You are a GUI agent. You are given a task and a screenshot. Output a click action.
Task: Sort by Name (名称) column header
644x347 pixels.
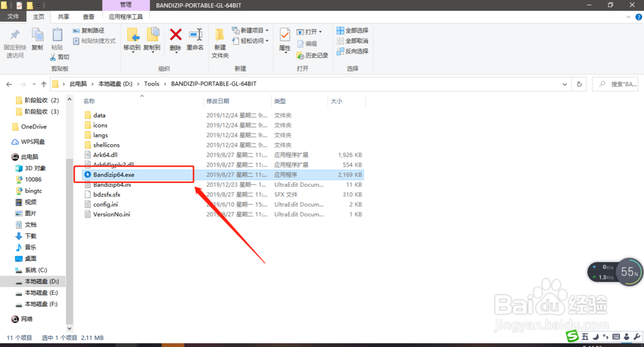[89, 101]
